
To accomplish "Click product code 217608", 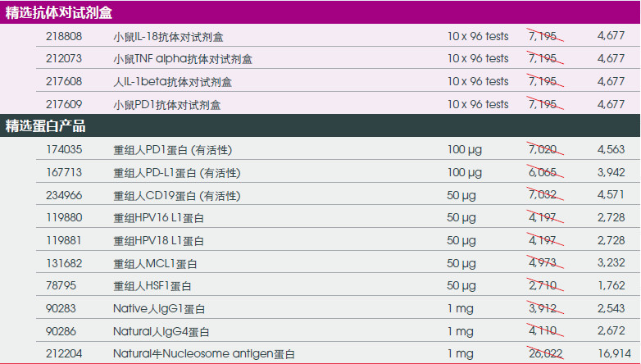I will [x=65, y=82].
